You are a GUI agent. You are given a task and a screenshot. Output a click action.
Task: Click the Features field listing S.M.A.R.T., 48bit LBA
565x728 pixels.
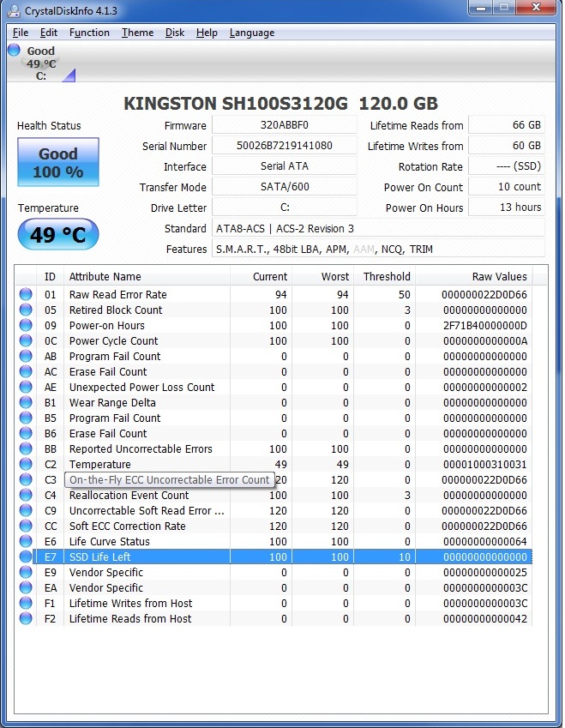(378, 249)
